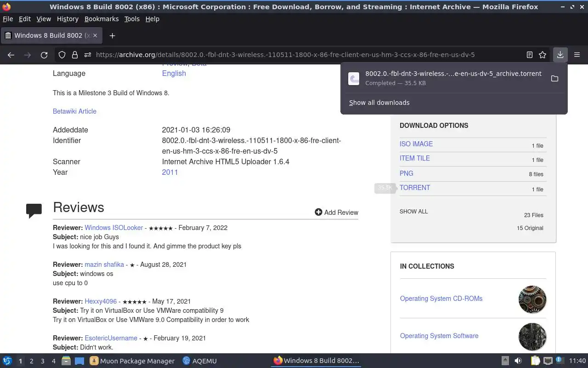Click the Addeddate value 2021-01-03 16:26:09

(x=196, y=130)
